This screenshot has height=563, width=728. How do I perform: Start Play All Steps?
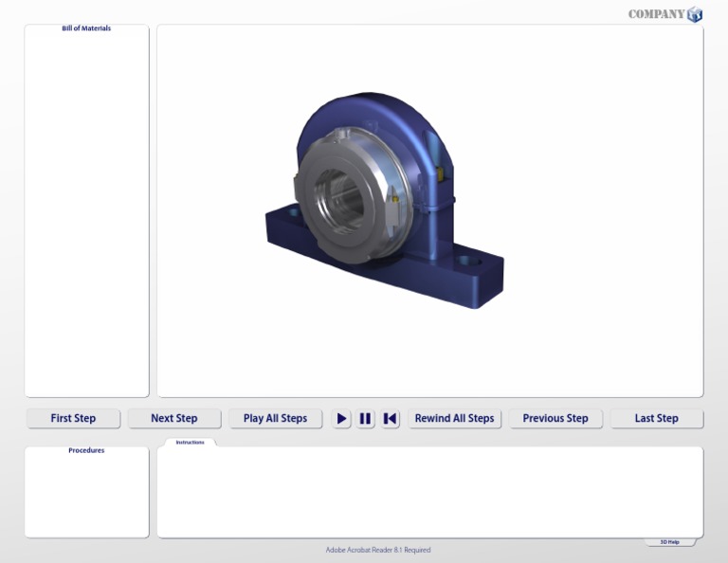pyautogui.click(x=275, y=419)
